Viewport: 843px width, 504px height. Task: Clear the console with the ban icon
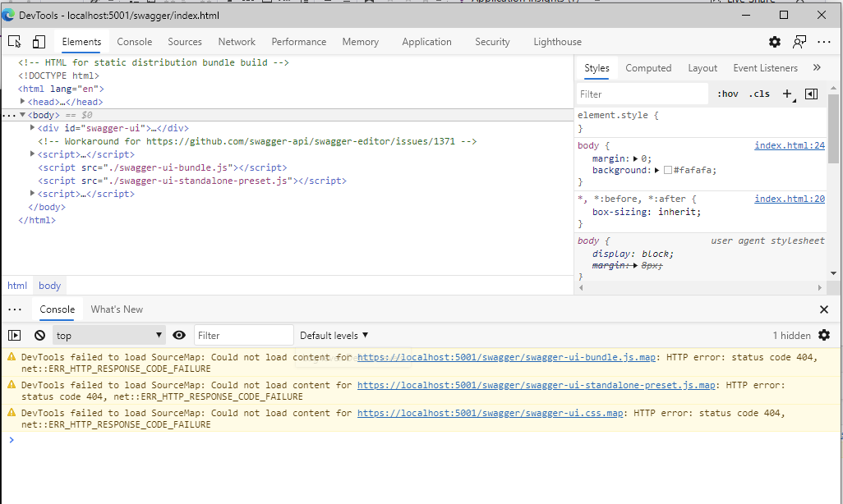pos(39,335)
